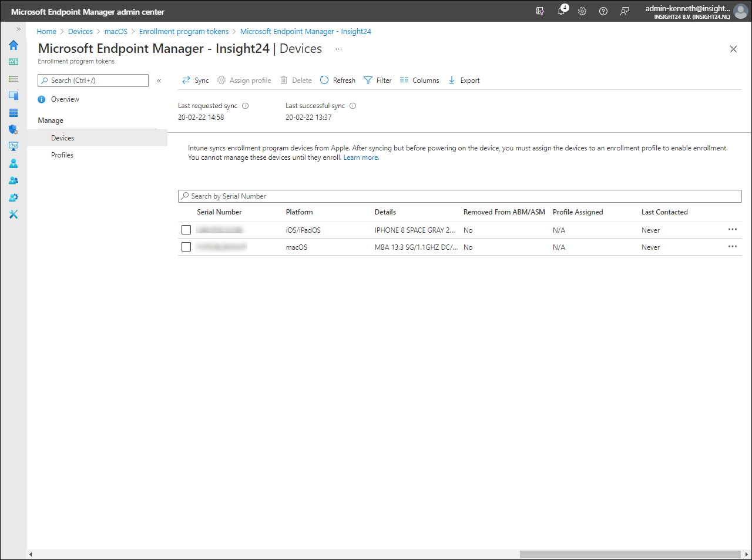Click the Delete command
This screenshot has width=752, height=560.
tap(296, 81)
